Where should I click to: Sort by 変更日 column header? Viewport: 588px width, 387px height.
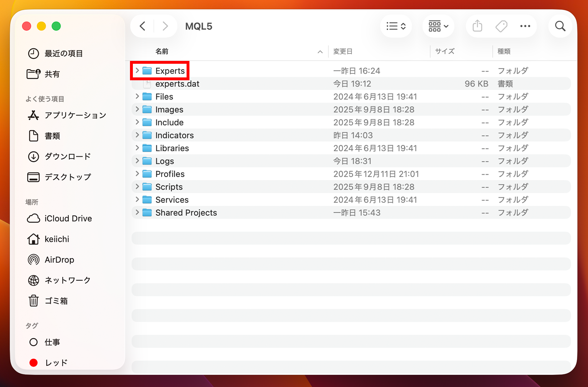343,52
